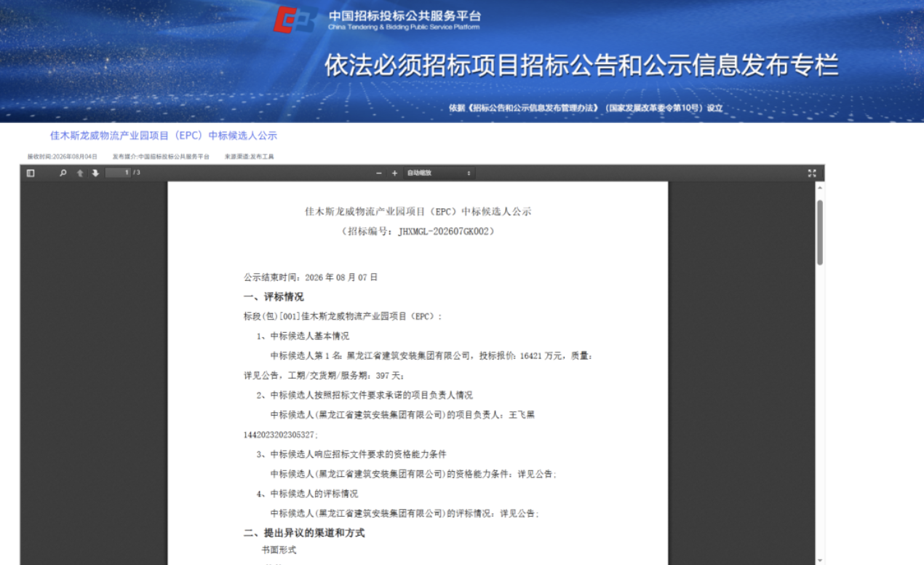
Task: Click the 1、中标候选人基本情况 line
Action: click(x=303, y=336)
